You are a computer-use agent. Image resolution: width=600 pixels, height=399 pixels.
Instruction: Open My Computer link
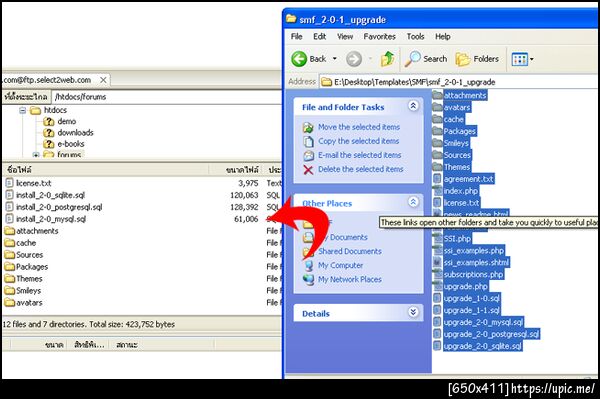coord(341,265)
